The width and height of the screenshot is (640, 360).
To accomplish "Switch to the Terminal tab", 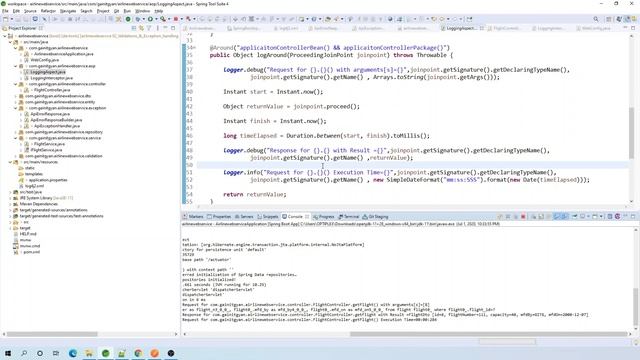I will 349,217.
